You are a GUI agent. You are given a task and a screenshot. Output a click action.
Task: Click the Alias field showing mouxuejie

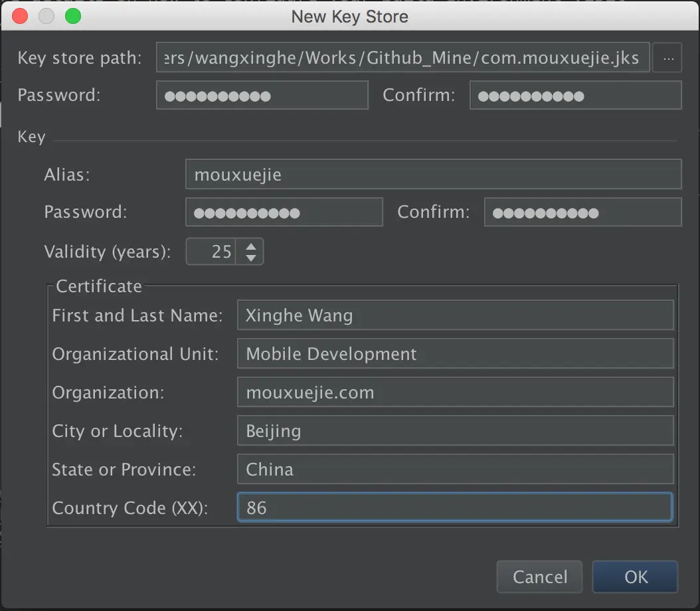(x=433, y=174)
